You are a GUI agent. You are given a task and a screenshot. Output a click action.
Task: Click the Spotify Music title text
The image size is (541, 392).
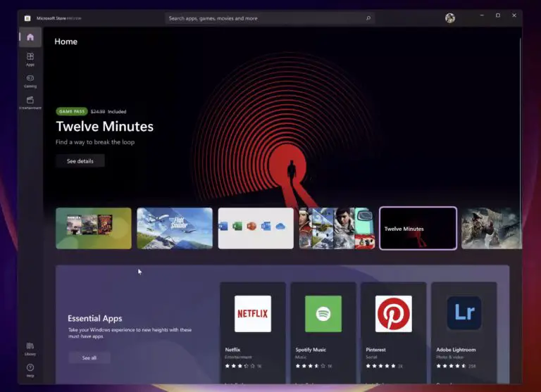[311, 350]
